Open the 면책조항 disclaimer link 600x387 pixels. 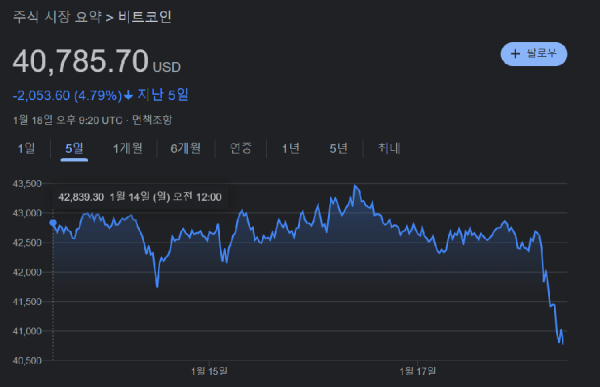click(152, 120)
